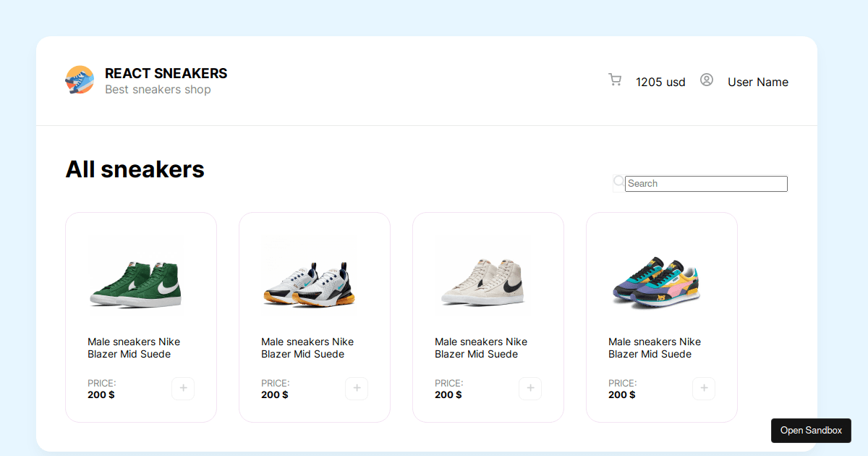Click the magnifier icon beside the search box

pyautogui.click(x=618, y=180)
